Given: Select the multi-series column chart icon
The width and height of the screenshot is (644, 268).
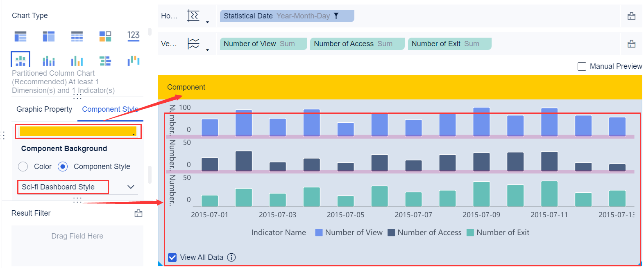Looking at the screenshot, I should click(x=77, y=61).
